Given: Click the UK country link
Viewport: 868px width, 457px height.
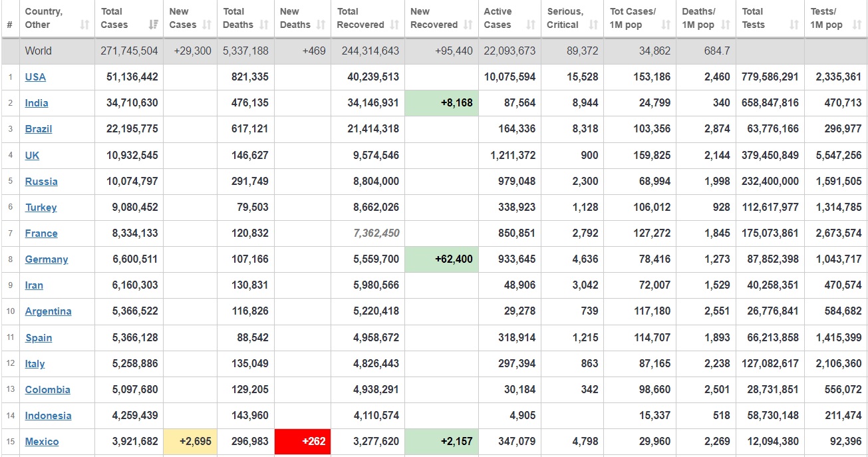Looking at the screenshot, I should [x=32, y=156].
